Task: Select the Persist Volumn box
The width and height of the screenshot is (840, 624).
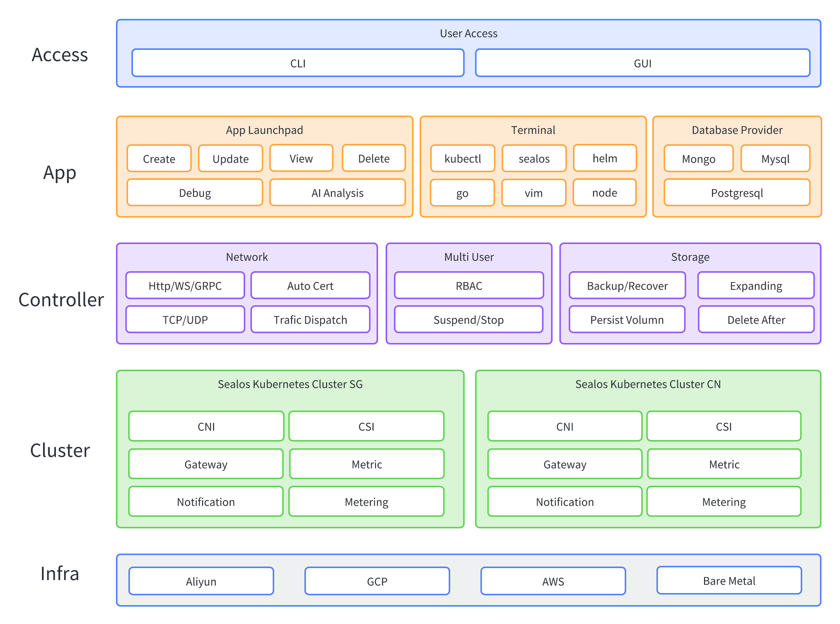Action: coord(627,320)
